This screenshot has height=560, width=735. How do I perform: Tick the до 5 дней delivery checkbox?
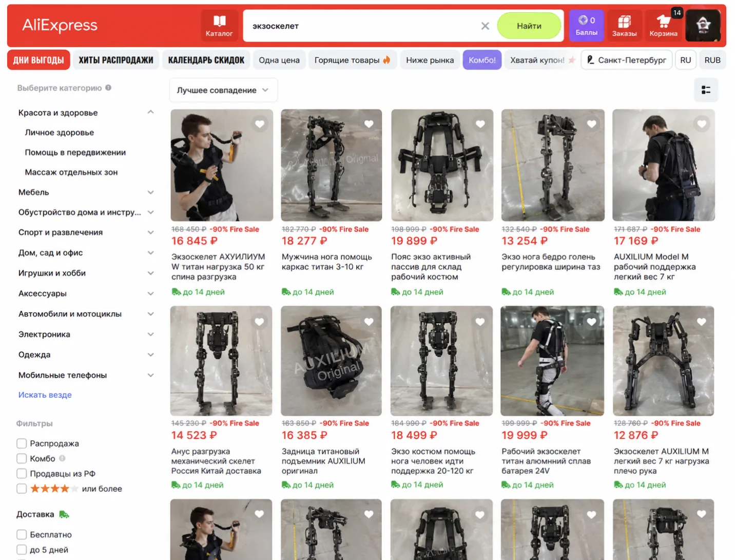coord(22,550)
